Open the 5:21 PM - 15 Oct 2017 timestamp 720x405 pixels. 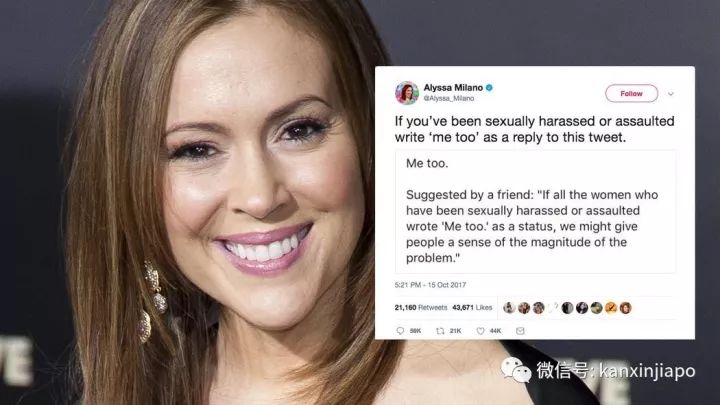pos(430,285)
